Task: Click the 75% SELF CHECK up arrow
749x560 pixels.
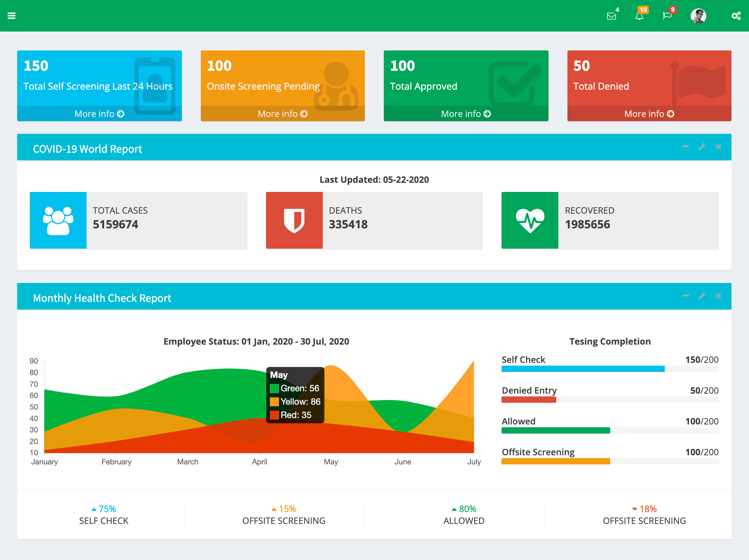Action: (94, 509)
